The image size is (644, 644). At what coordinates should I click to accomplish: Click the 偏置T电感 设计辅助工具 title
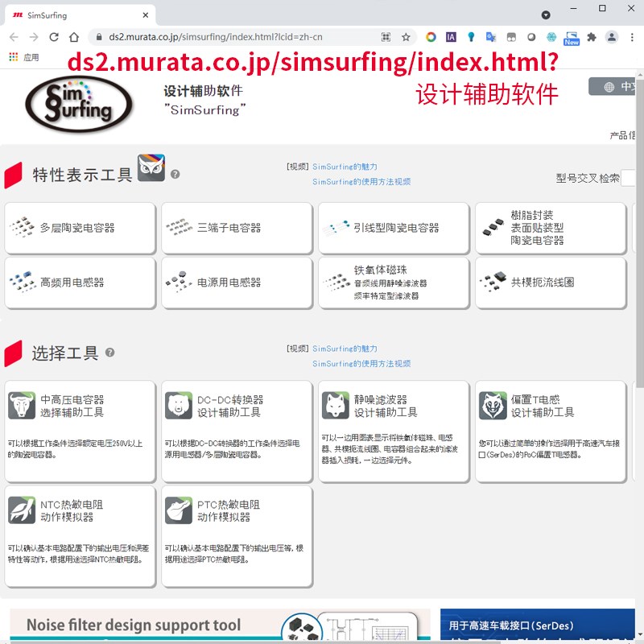click(x=543, y=406)
